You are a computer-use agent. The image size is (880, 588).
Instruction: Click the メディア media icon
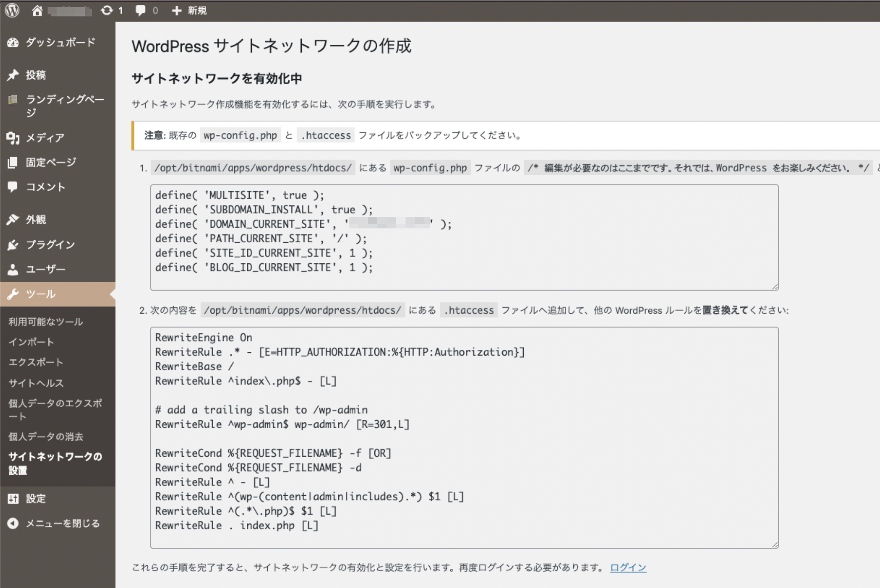[13, 138]
